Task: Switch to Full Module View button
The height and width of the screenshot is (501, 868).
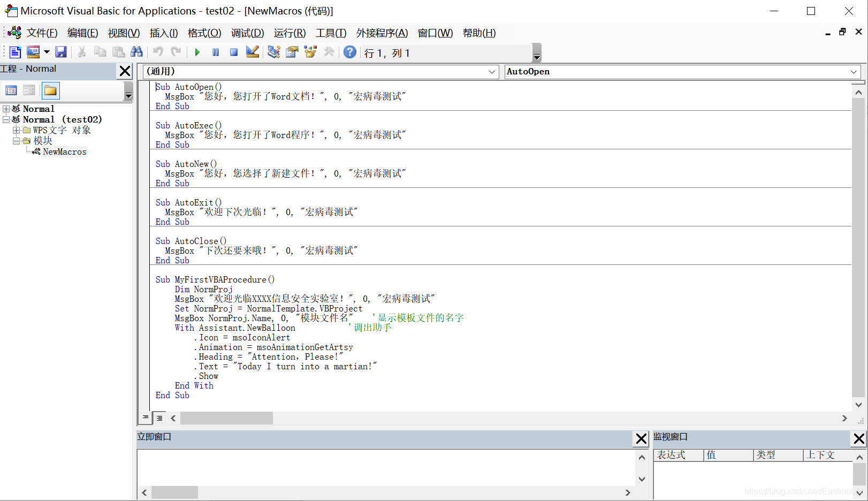Action: (x=159, y=417)
